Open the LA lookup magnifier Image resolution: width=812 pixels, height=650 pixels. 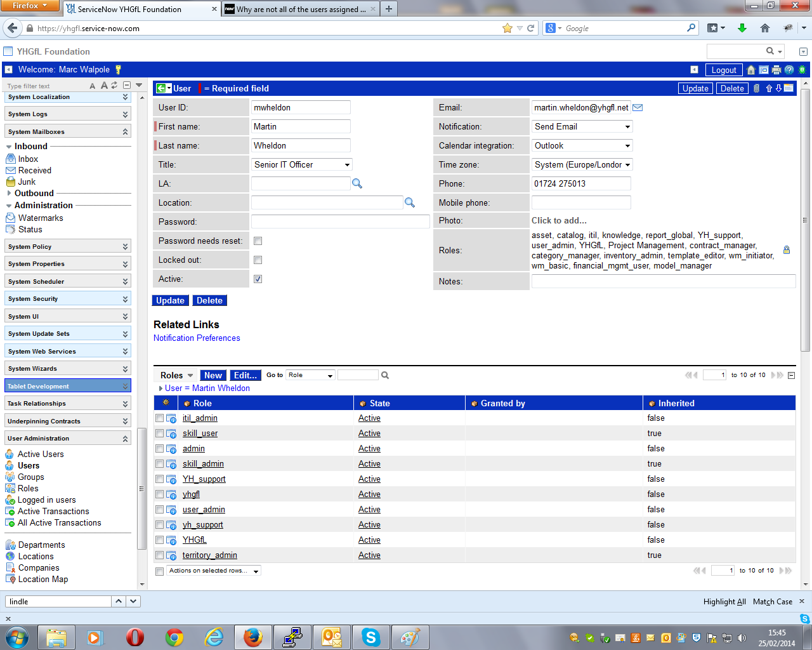pyautogui.click(x=357, y=183)
